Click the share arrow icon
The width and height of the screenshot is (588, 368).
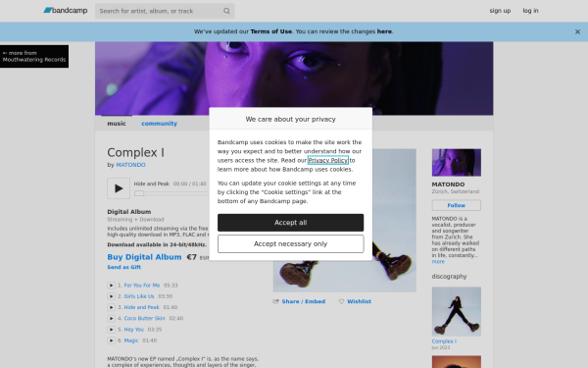[x=276, y=301]
